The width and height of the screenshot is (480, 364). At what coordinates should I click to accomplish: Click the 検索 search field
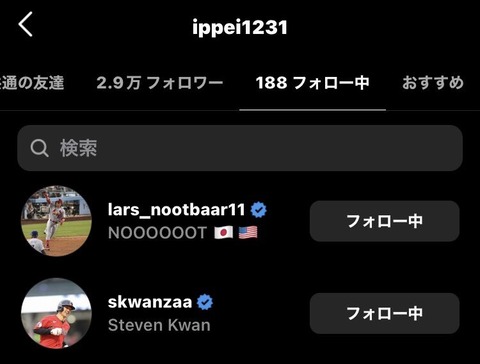[x=240, y=148]
